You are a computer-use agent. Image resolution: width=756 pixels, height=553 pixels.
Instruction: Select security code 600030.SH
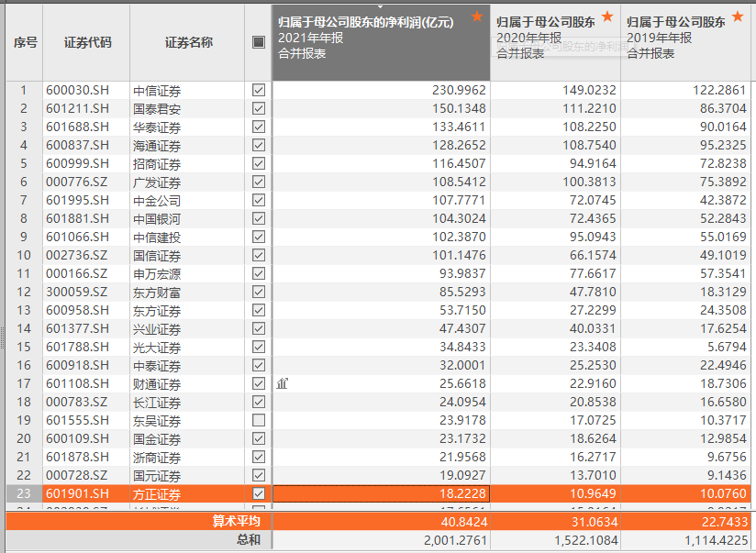[78, 90]
